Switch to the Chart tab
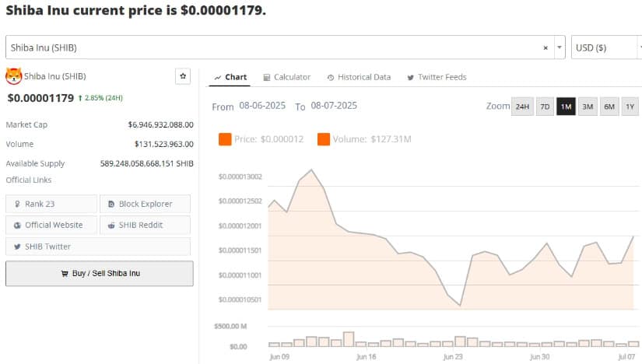Screen dimensions: 642x364 pos(230,77)
